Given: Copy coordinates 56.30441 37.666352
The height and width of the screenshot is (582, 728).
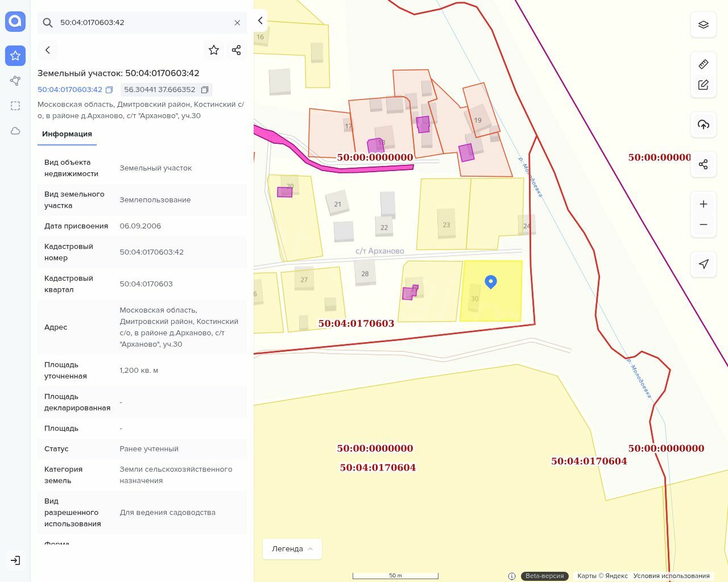Looking at the screenshot, I should 205,90.
